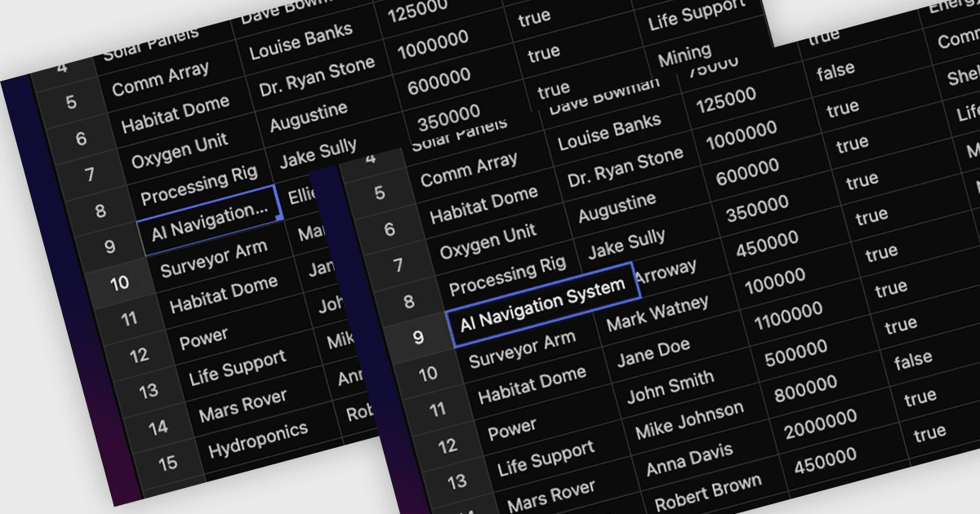Click 350000 in the front grid
The width and height of the screenshot is (980, 514).
point(759,209)
